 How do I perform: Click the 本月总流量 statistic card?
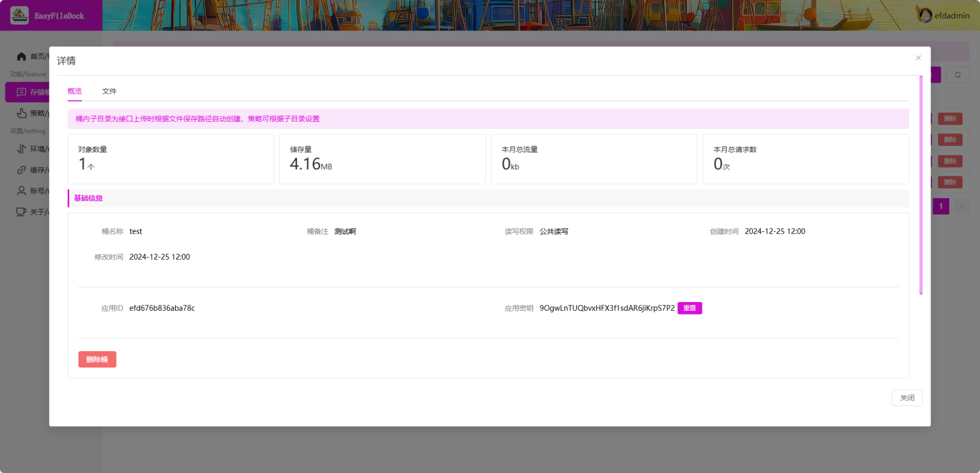tap(594, 159)
